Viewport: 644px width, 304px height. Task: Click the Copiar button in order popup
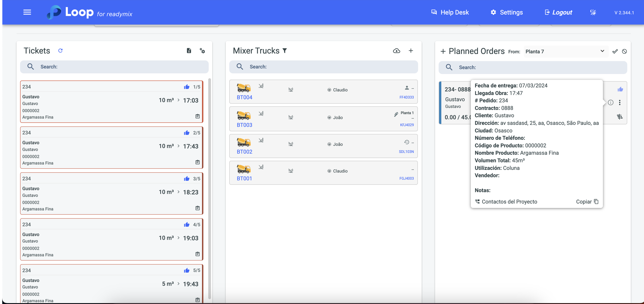[587, 202]
